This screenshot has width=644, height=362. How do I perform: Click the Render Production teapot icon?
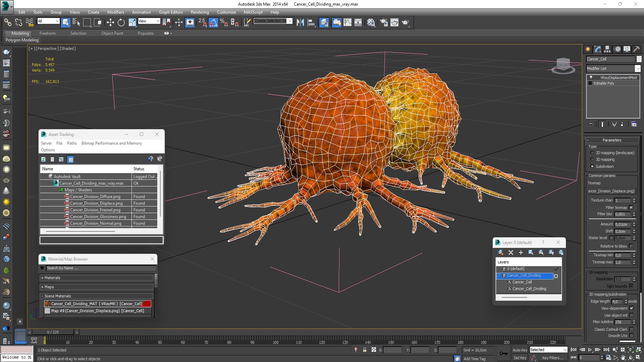[x=406, y=22]
